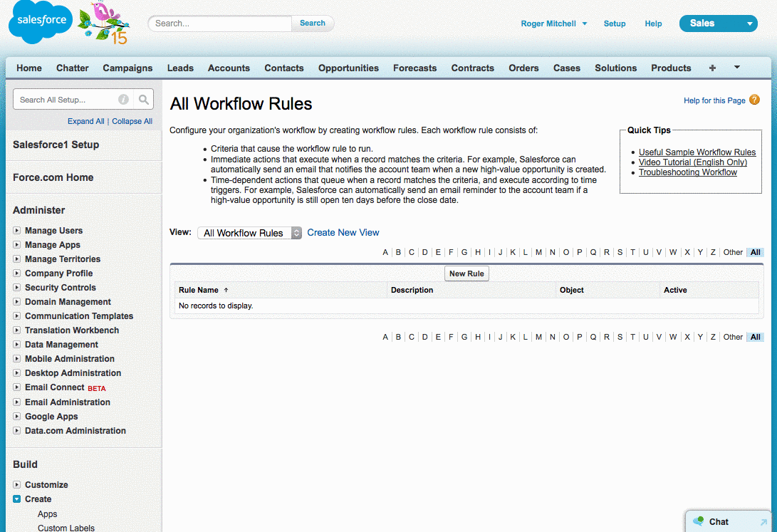Open the Accounts tab
777x532 pixels.
click(229, 68)
